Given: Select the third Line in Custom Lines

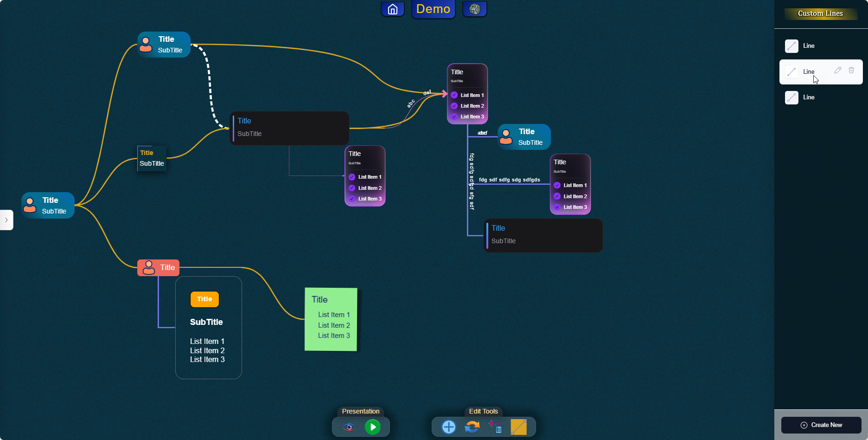Looking at the screenshot, I should click(x=809, y=97).
